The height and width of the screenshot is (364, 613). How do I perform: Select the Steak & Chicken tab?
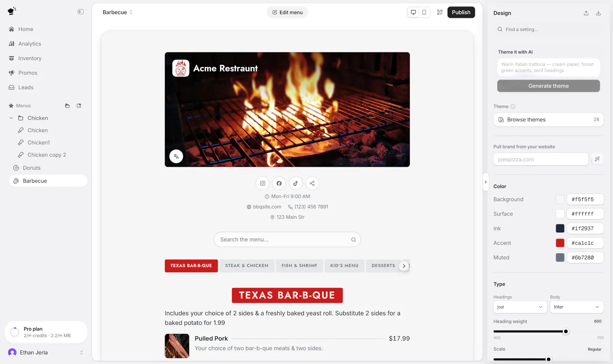[247, 266]
